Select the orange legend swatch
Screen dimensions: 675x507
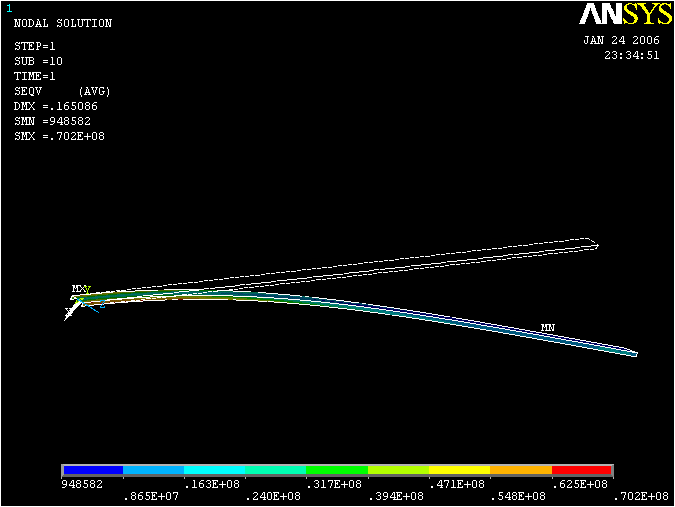(x=520, y=469)
